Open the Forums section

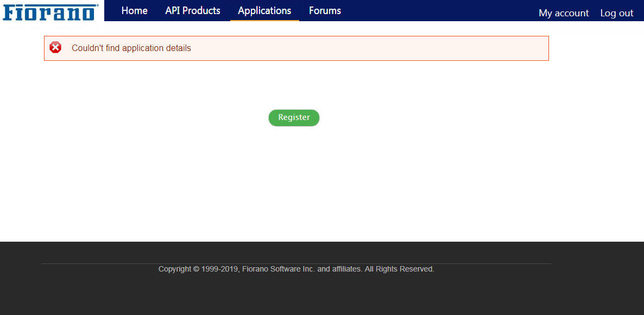pyautogui.click(x=325, y=11)
